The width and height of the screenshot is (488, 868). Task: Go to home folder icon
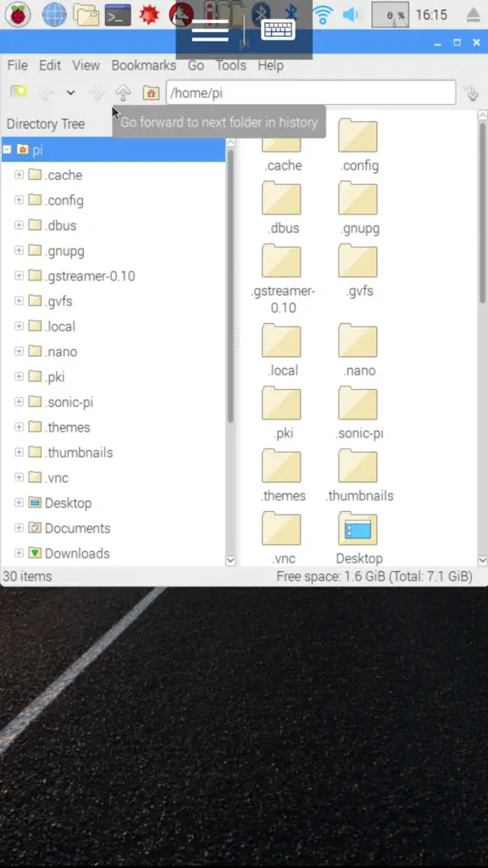coord(151,92)
